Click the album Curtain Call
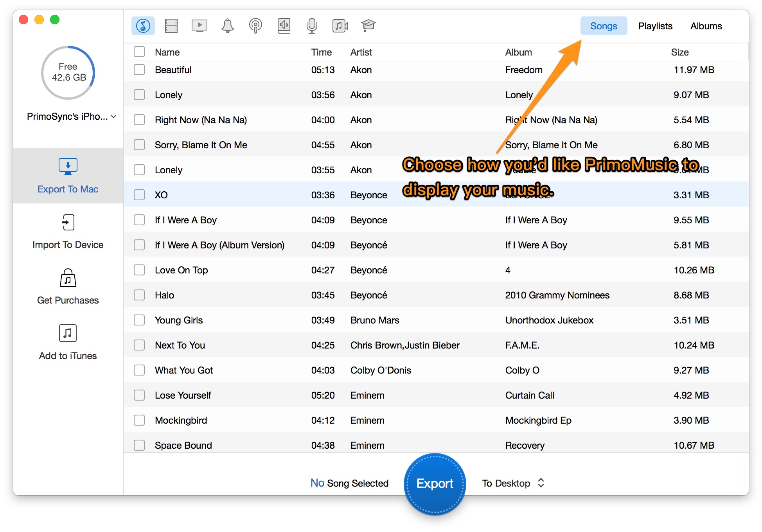This screenshot has width=762, height=532. 530,395
